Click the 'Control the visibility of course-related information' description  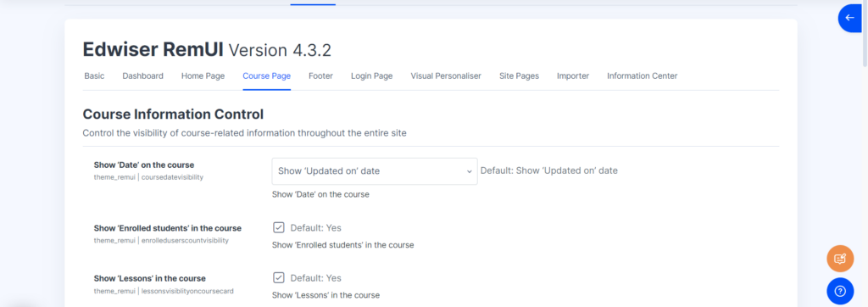pyautogui.click(x=245, y=133)
